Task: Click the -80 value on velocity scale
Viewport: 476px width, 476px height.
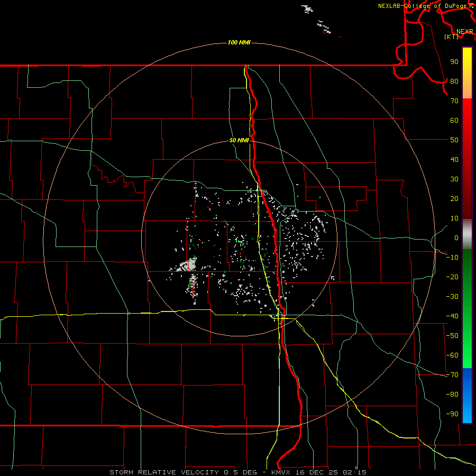Action: click(x=452, y=395)
